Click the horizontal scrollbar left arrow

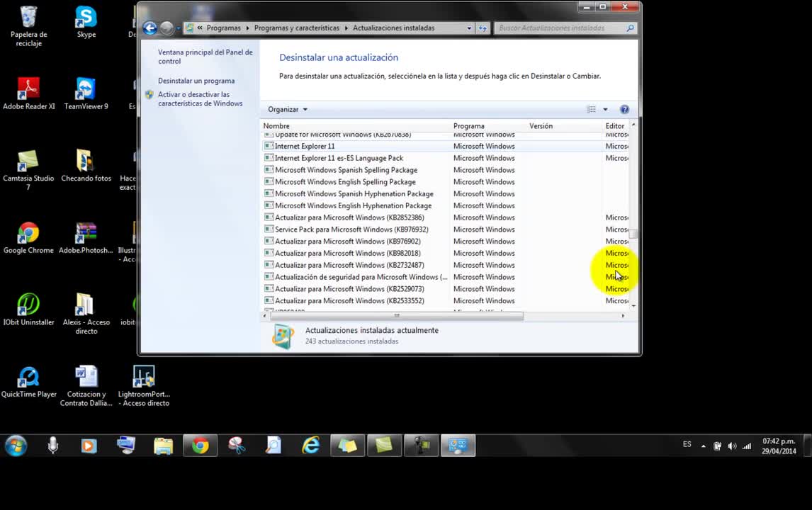coord(264,315)
